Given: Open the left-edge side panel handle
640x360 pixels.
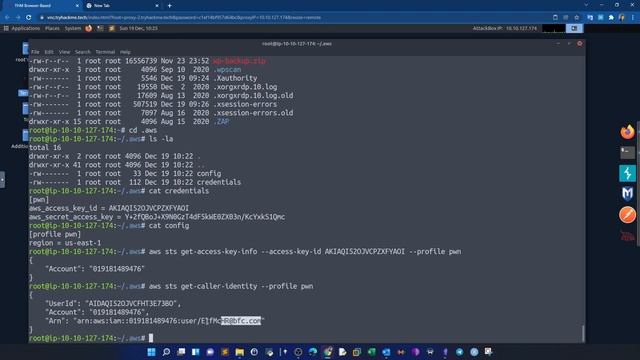Looking at the screenshot, I should click(2, 179).
